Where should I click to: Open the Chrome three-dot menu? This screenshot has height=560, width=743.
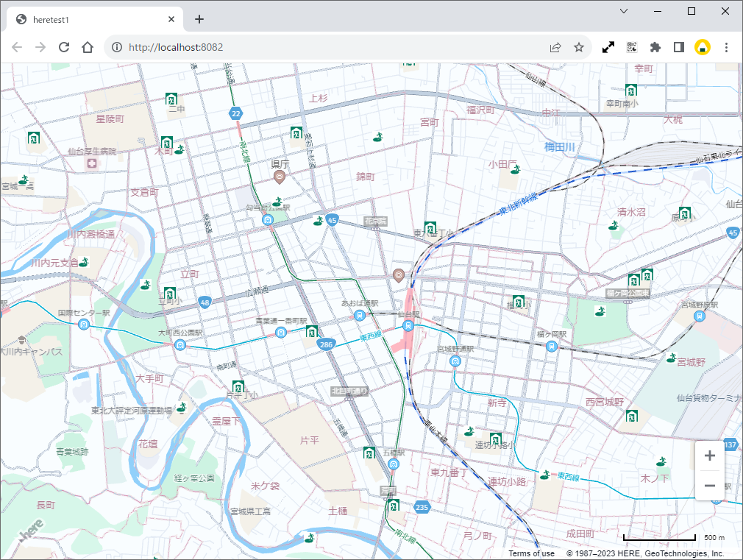(726, 47)
